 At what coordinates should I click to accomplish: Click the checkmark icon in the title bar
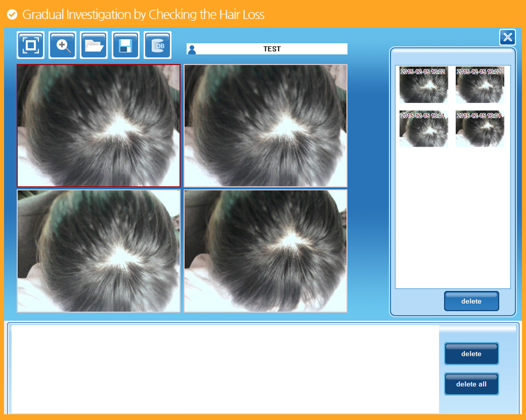12,14
